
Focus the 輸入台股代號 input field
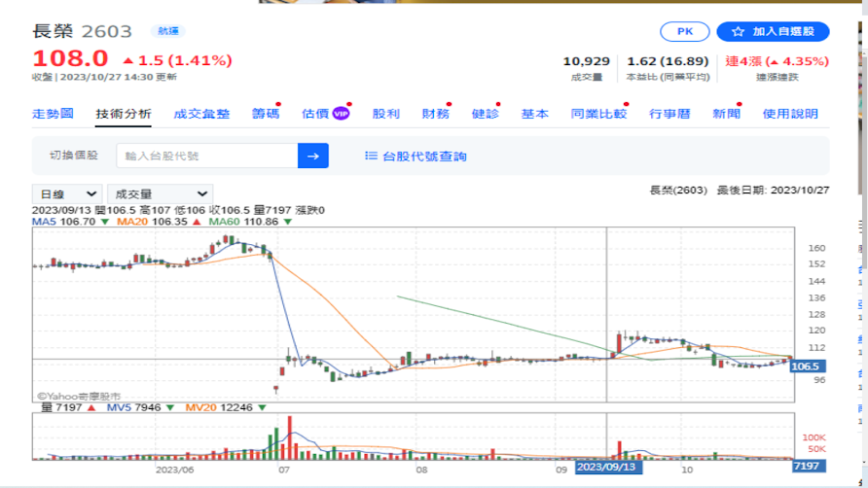click(x=207, y=157)
